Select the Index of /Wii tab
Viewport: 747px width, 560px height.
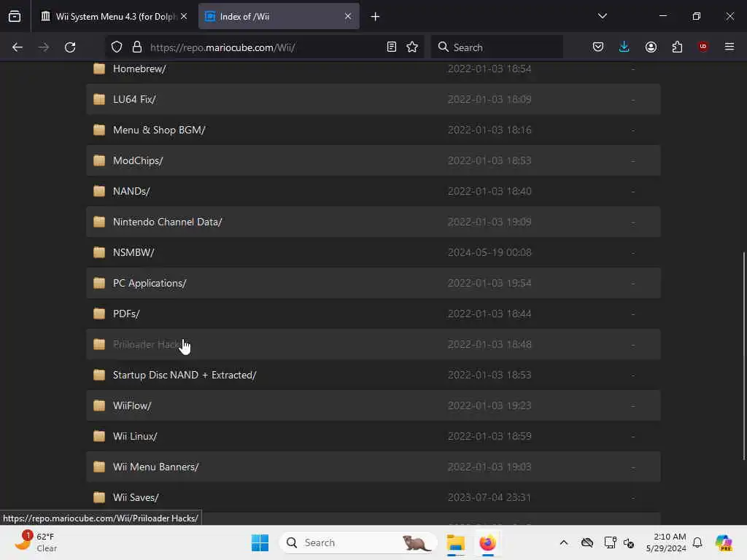pyautogui.click(x=279, y=16)
